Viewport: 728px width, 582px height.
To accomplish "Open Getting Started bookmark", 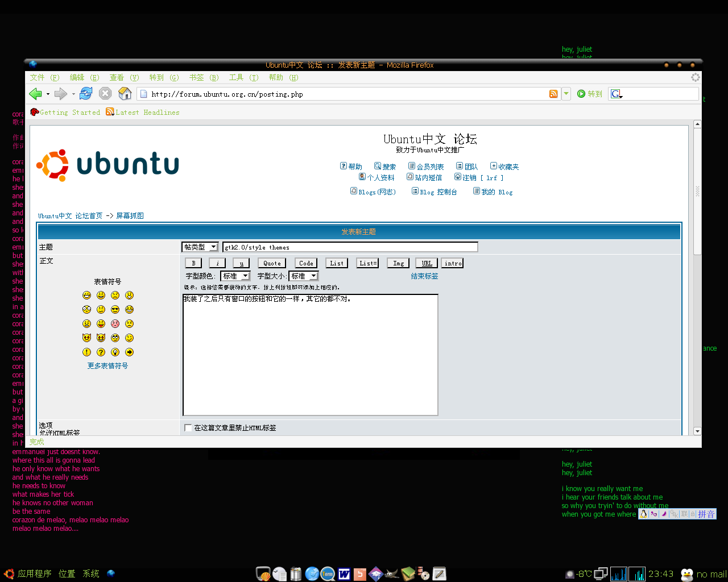I will pyautogui.click(x=65, y=113).
